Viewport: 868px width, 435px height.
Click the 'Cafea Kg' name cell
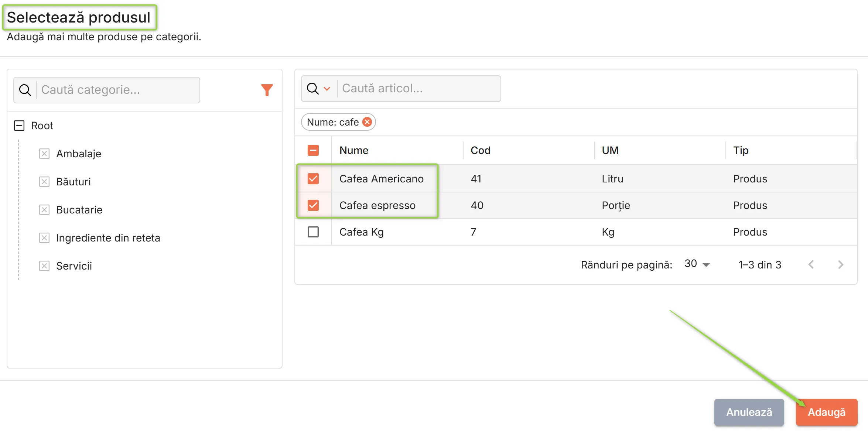click(362, 232)
